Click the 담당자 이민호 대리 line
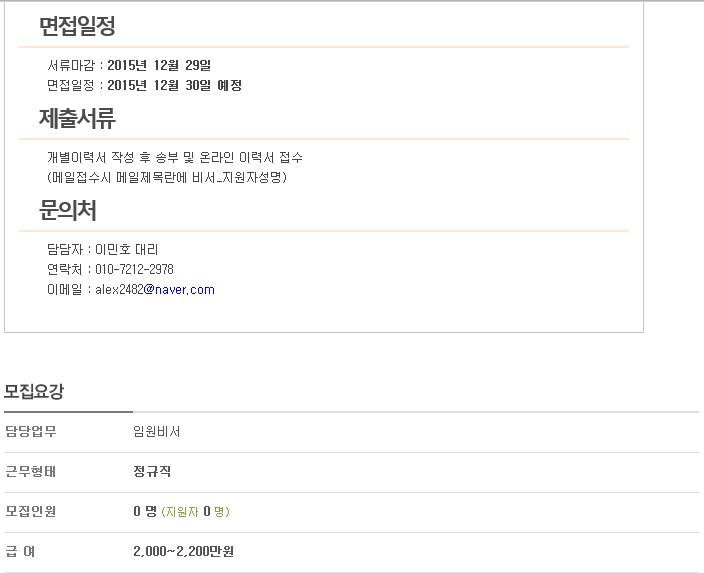704x573 pixels. point(102,249)
